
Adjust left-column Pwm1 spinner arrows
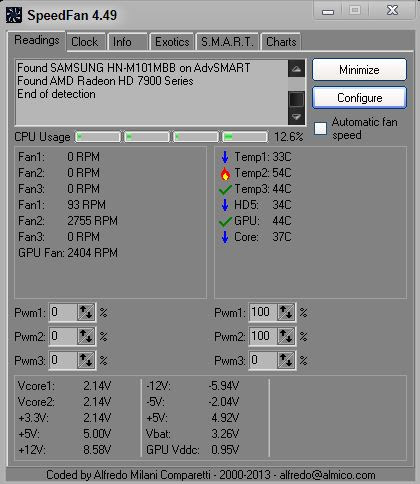[x=86, y=312]
